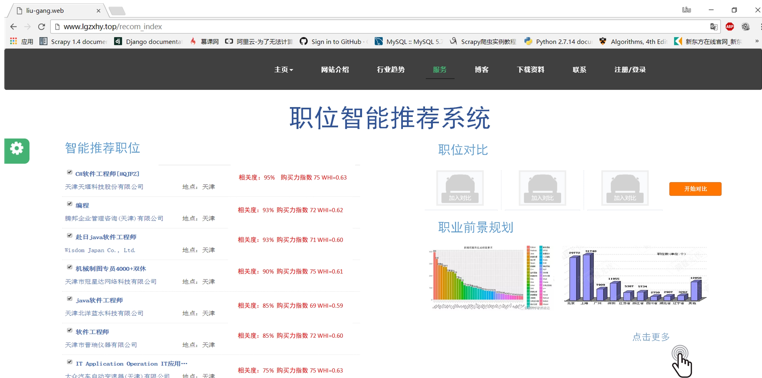The image size is (762, 378).
Task: Click the user profile icon in title bar
Action: [x=686, y=10]
